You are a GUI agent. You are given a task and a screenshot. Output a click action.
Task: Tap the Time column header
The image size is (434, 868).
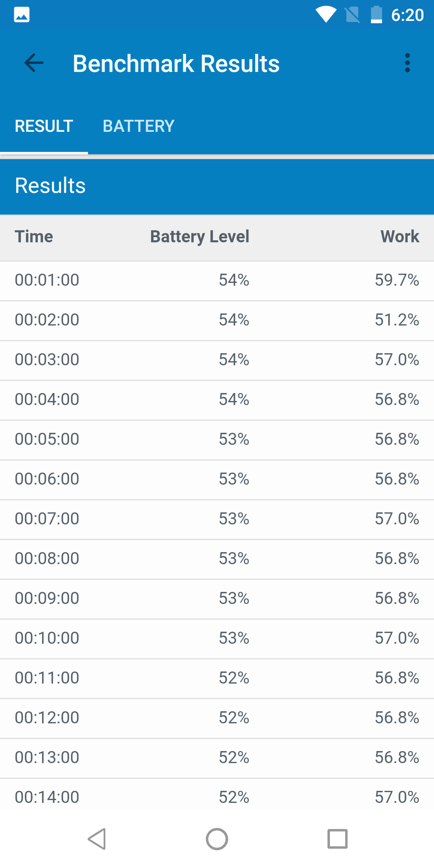[x=34, y=237]
